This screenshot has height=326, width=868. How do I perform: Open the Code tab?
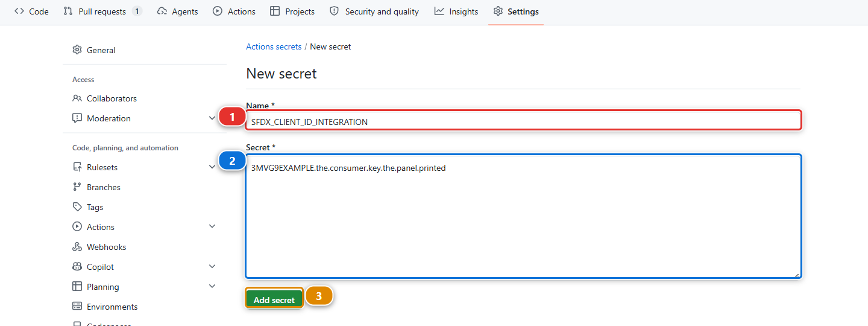click(x=31, y=11)
